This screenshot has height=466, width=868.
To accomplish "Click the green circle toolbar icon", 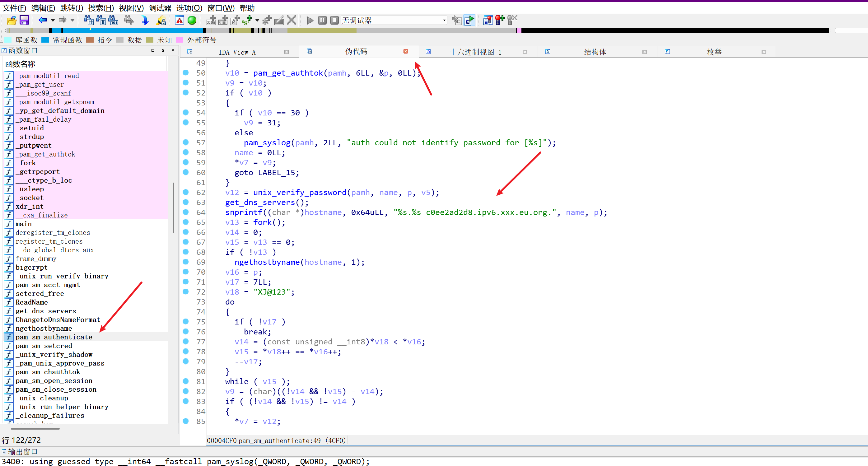I will click(192, 21).
